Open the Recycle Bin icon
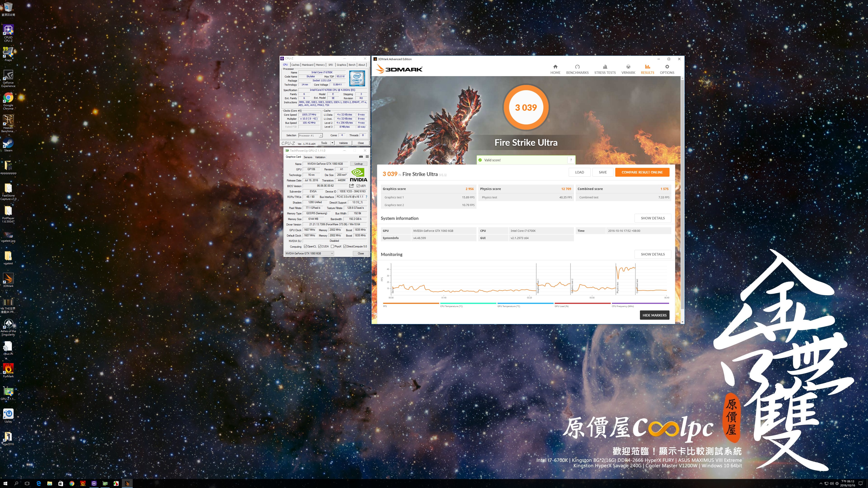868x488 pixels. 8,9
